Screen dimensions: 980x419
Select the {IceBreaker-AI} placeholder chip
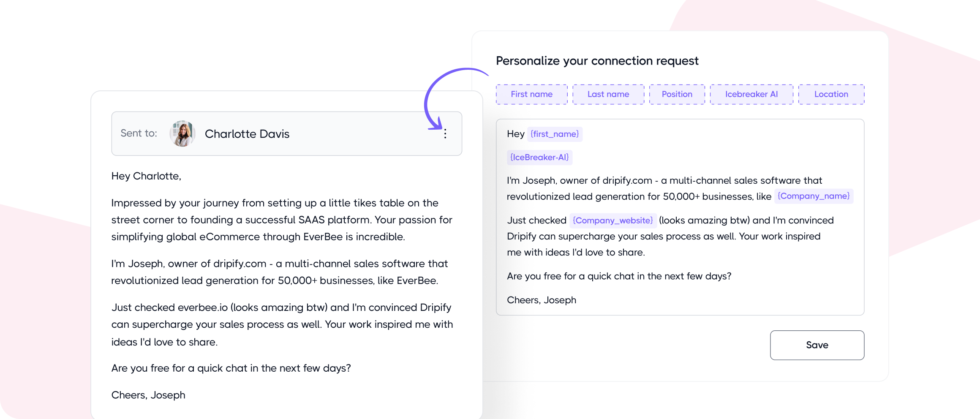539,158
